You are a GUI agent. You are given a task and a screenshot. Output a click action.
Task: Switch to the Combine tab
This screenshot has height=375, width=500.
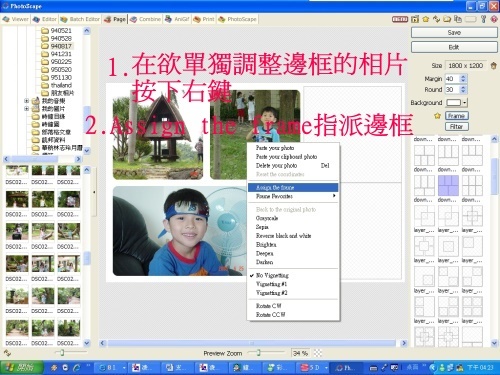[146, 19]
